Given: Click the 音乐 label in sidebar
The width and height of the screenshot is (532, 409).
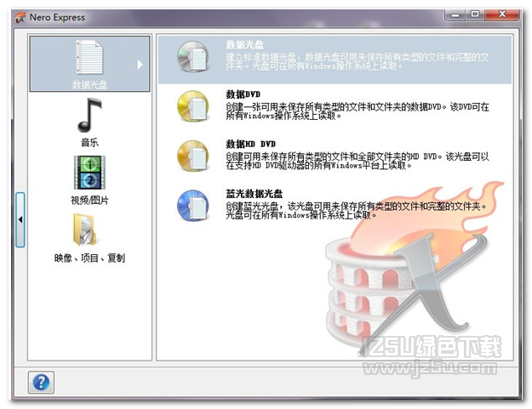Looking at the screenshot, I should [x=89, y=142].
